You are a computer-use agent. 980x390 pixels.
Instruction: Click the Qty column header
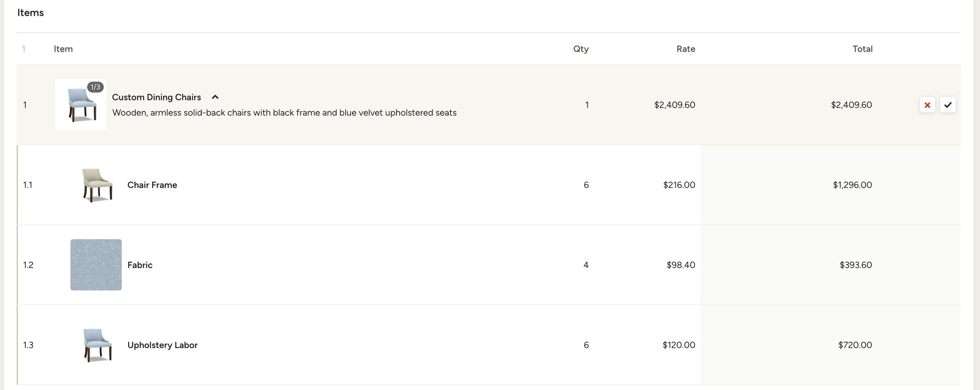coord(581,49)
